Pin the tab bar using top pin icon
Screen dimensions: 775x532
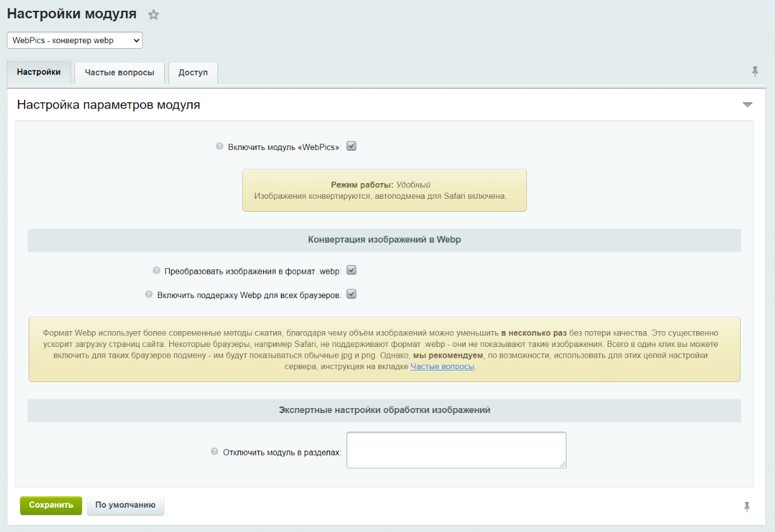coord(755,72)
